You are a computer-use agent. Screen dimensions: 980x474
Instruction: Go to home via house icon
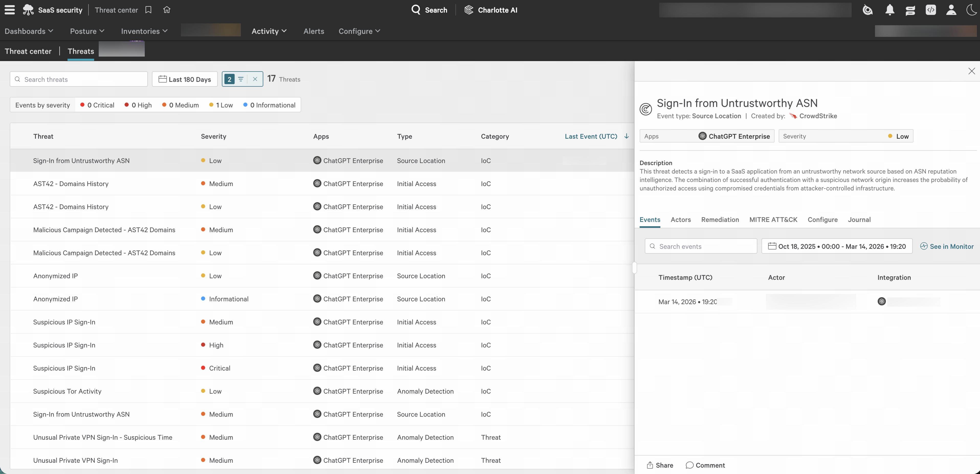(167, 10)
